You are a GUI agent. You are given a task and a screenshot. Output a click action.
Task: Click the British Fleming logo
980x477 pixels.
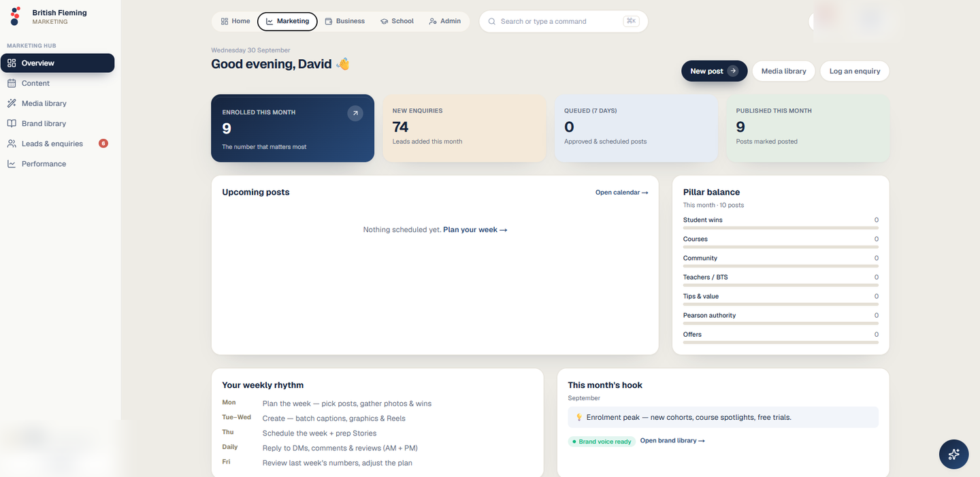point(15,16)
